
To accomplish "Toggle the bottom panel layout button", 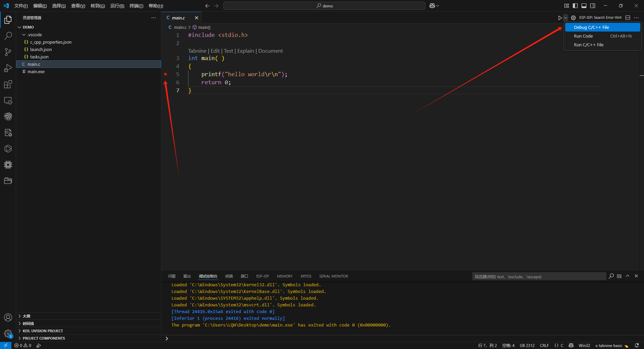I will point(584,6).
